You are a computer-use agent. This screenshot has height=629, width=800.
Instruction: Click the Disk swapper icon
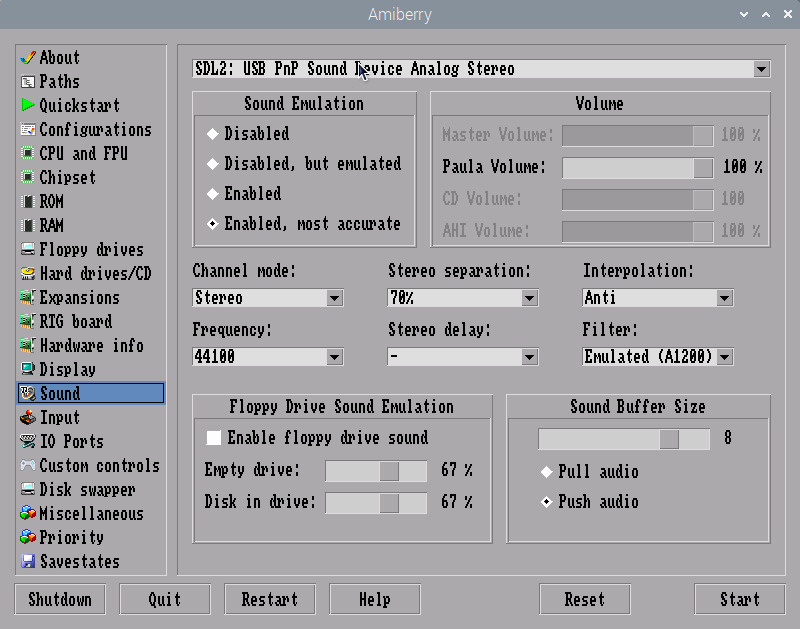coord(28,489)
